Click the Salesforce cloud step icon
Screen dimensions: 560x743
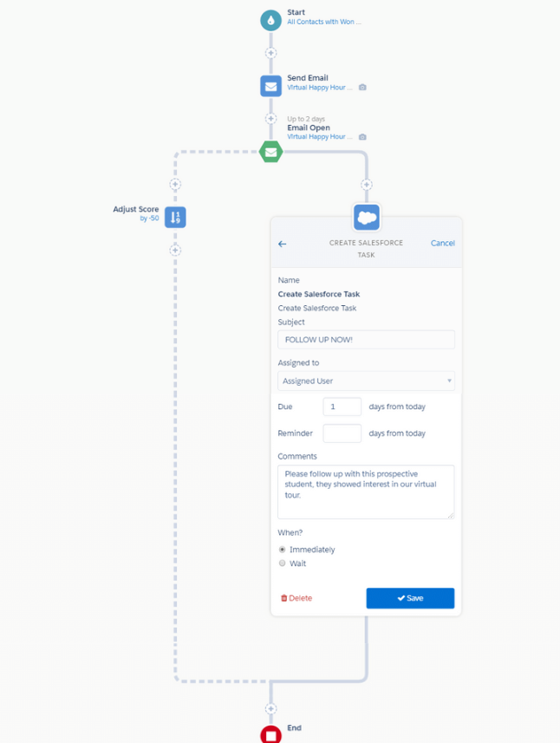click(x=366, y=218)
